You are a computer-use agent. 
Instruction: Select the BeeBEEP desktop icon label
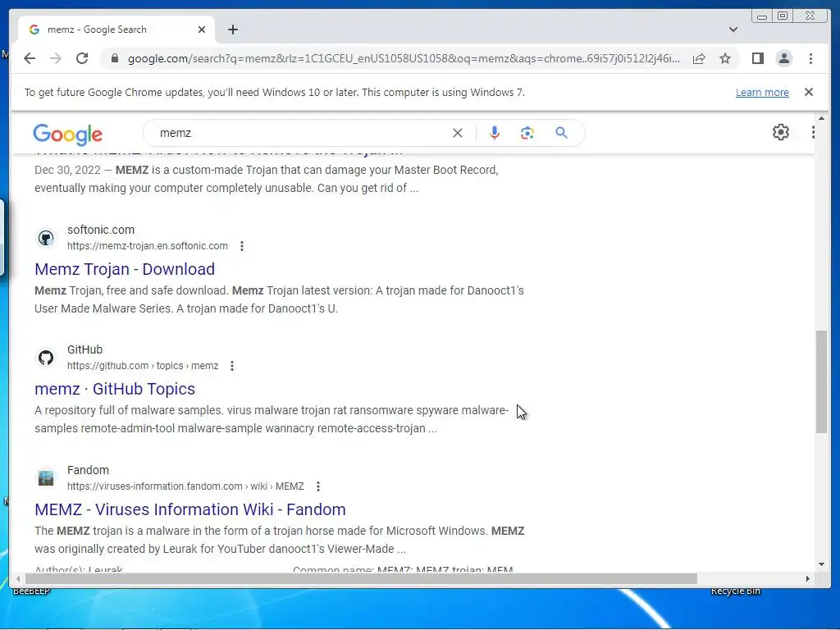tap(32, 591)
